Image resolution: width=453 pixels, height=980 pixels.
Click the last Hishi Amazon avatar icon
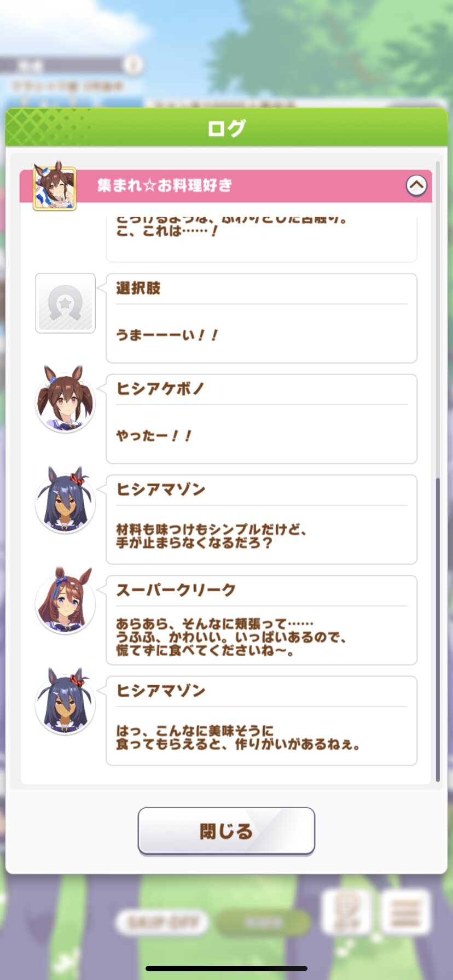[x=65, y=701]
